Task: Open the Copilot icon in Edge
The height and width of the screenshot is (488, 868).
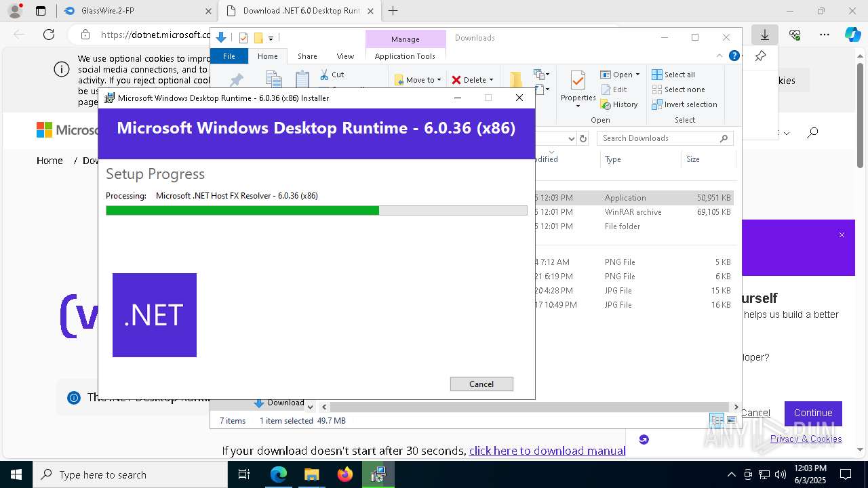Action: point(853,35)
